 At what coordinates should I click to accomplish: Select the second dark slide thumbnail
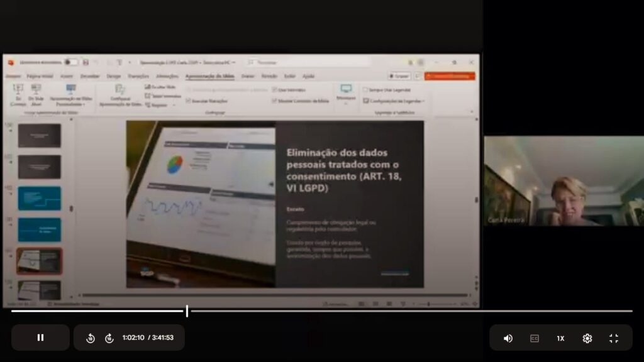pos(40,167)
